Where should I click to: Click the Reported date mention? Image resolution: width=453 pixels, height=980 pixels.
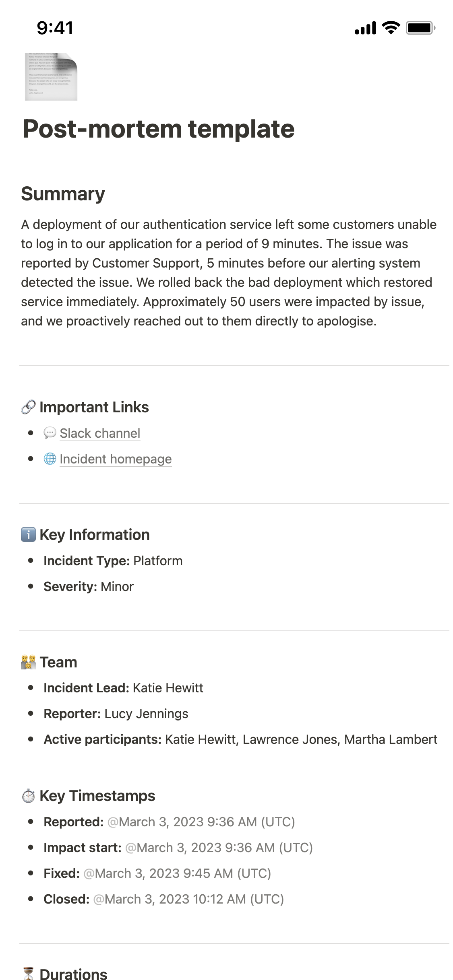tap(201, 821)
